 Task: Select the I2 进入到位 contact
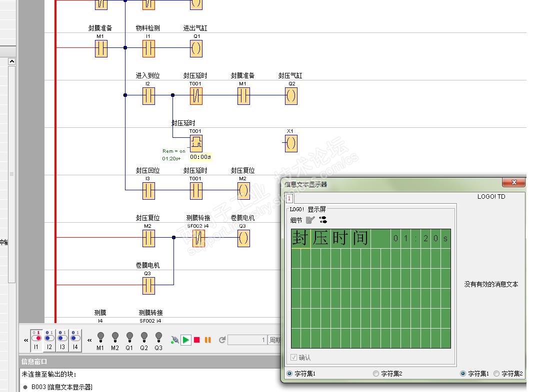click(x=148, y=96)
